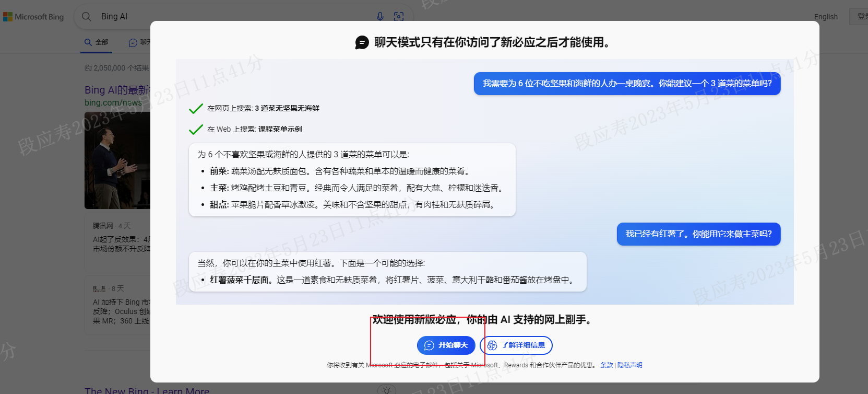Screen dimensions: 868x394
Task: Click the 约 2,050,000 个结果 count
Action: 117,68
